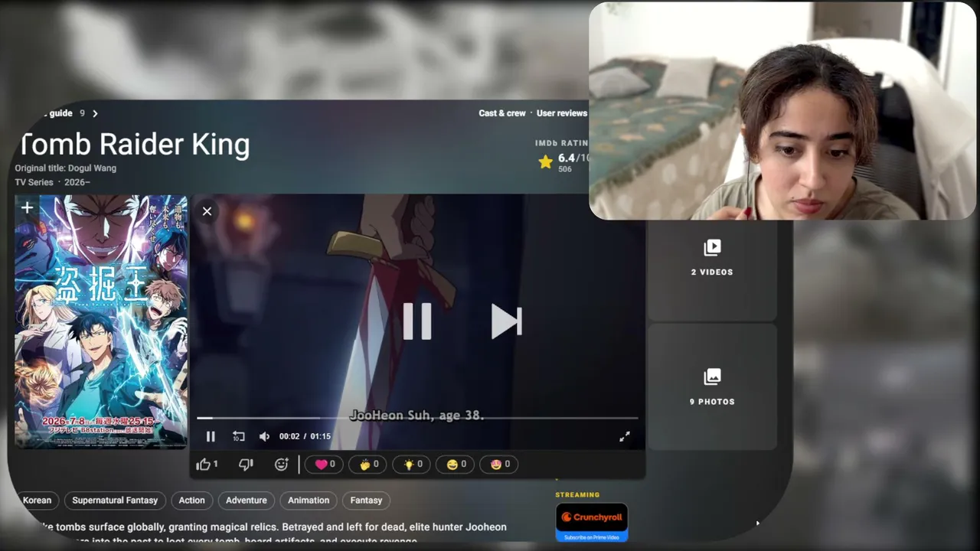
Task: Select the Korean genre chip
Action: tap(36, 500)
